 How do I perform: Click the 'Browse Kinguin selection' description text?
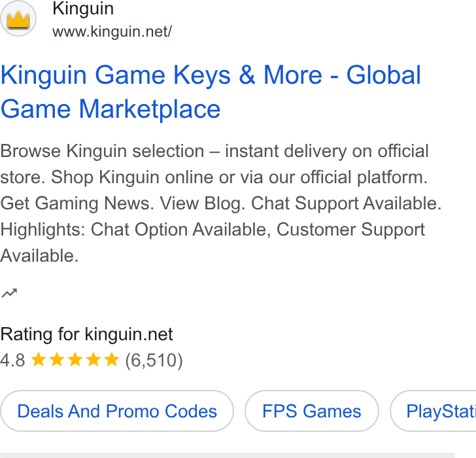[102, 151]
